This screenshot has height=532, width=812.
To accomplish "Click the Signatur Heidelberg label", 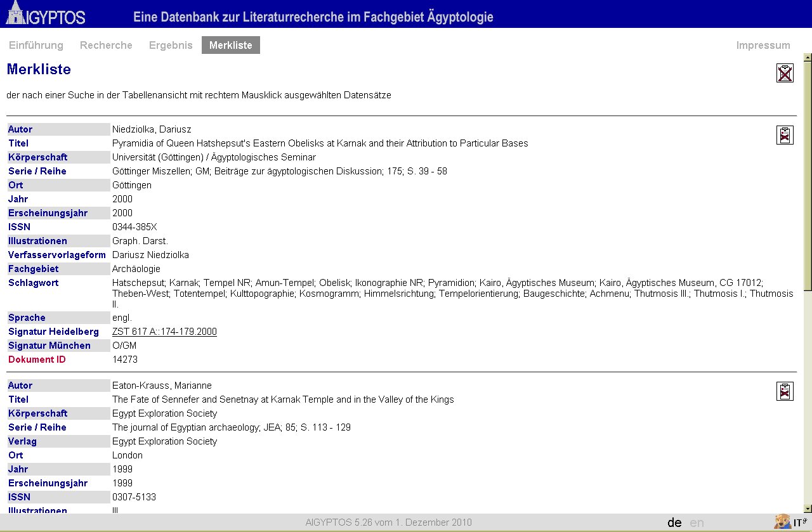I will pyautogui.click(x=53, y=332).
